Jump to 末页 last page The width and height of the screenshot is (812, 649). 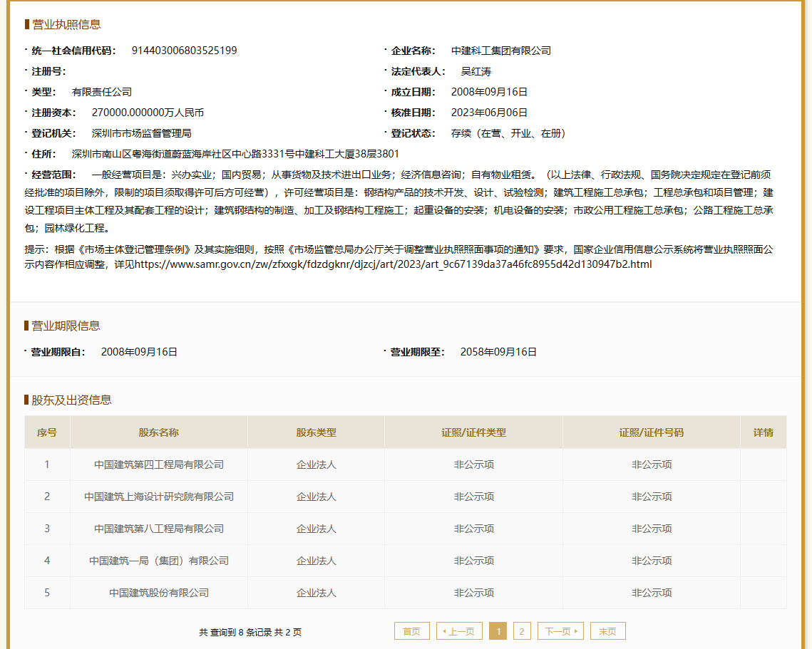click(608, 631)
